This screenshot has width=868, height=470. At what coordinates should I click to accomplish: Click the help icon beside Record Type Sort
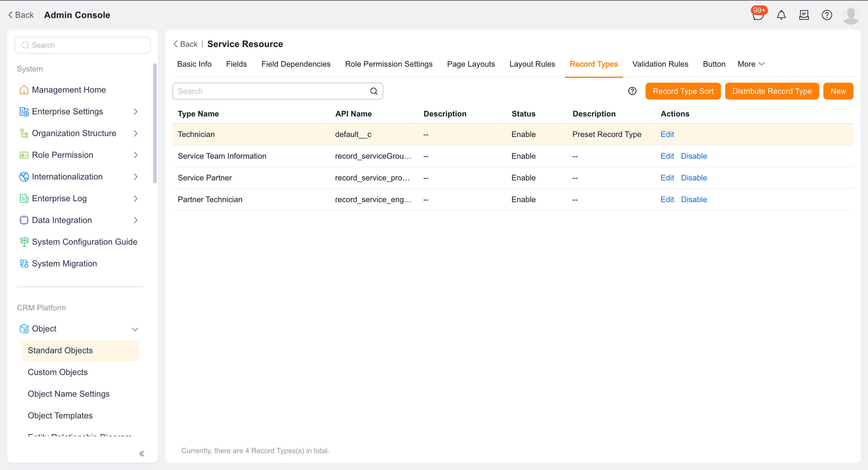[x=633, y=91]
